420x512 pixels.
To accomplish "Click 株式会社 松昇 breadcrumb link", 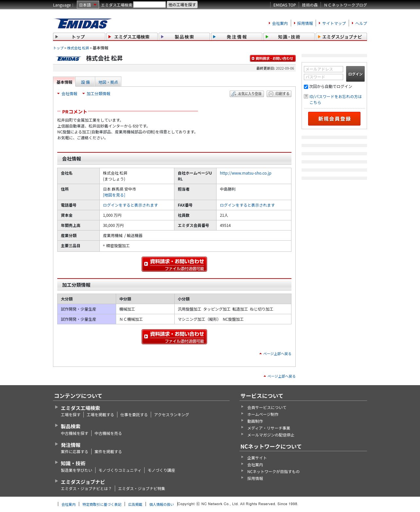I will coord(78,48).
